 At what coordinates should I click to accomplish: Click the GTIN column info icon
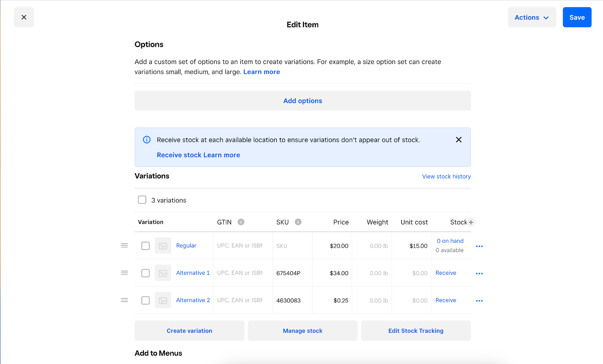coord(241,222)
